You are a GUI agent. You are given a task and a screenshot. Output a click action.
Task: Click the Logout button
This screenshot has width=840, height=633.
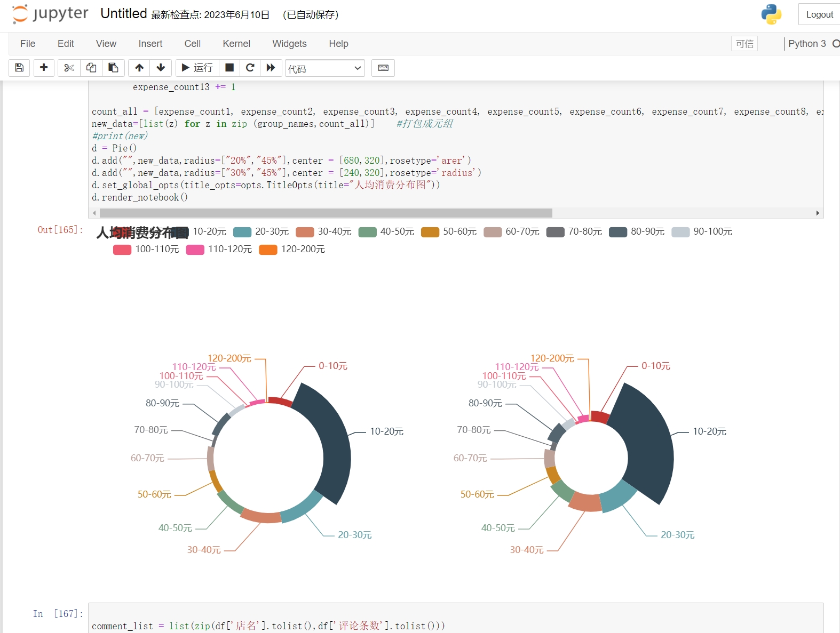click(819, 14)
